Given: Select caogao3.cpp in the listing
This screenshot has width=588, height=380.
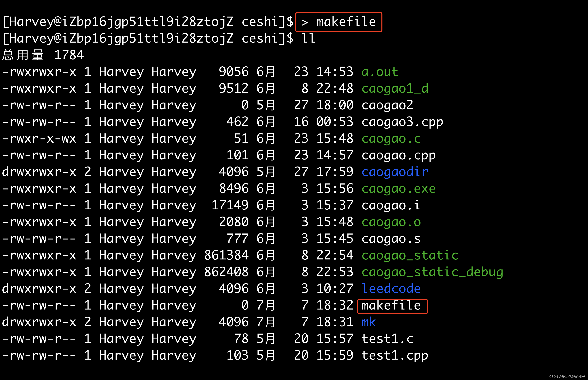Looking at the screenshot, I should 402,122.
